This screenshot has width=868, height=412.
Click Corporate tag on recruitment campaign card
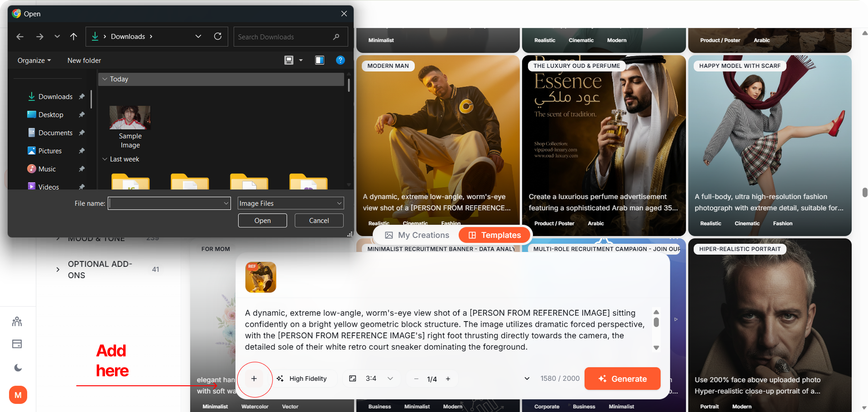click(x=547, y=407)
